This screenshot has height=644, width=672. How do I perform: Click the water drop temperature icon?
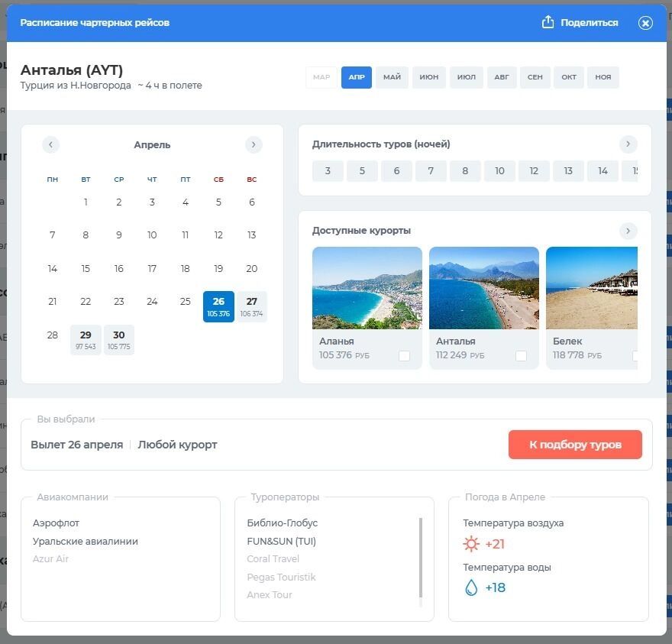[x=471, y=587]
